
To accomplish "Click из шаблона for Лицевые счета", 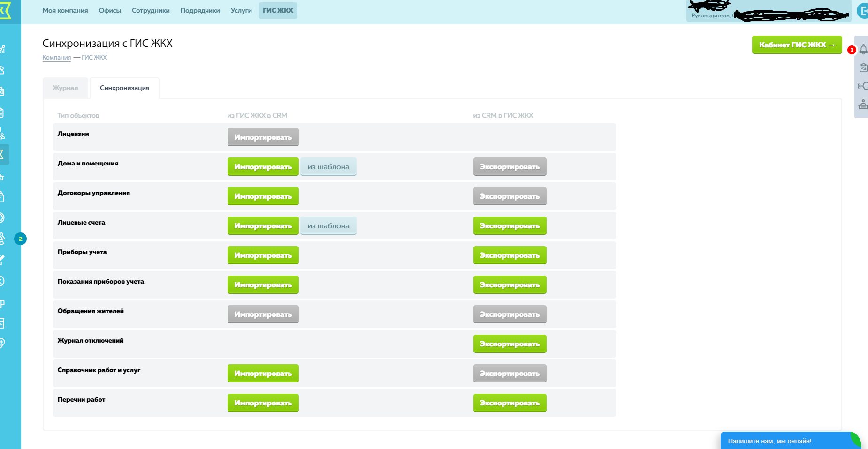I will (328, 226).
